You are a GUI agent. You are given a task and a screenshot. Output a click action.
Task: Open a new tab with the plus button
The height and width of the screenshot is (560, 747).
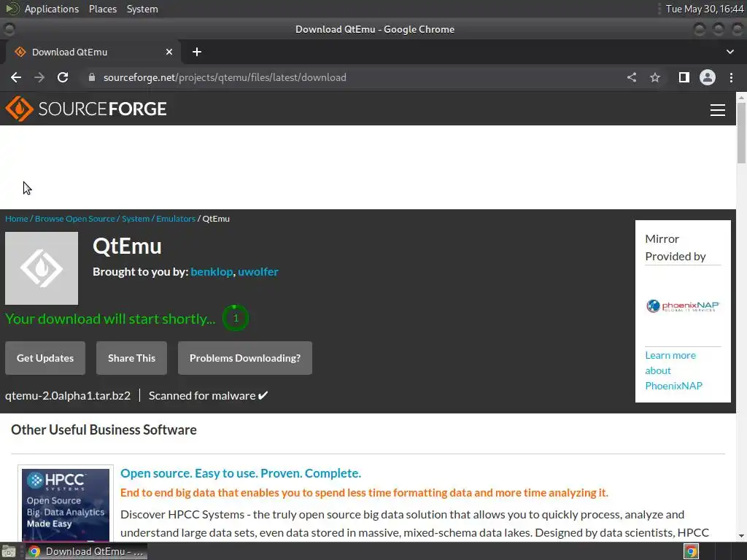[x=197, y=52]
